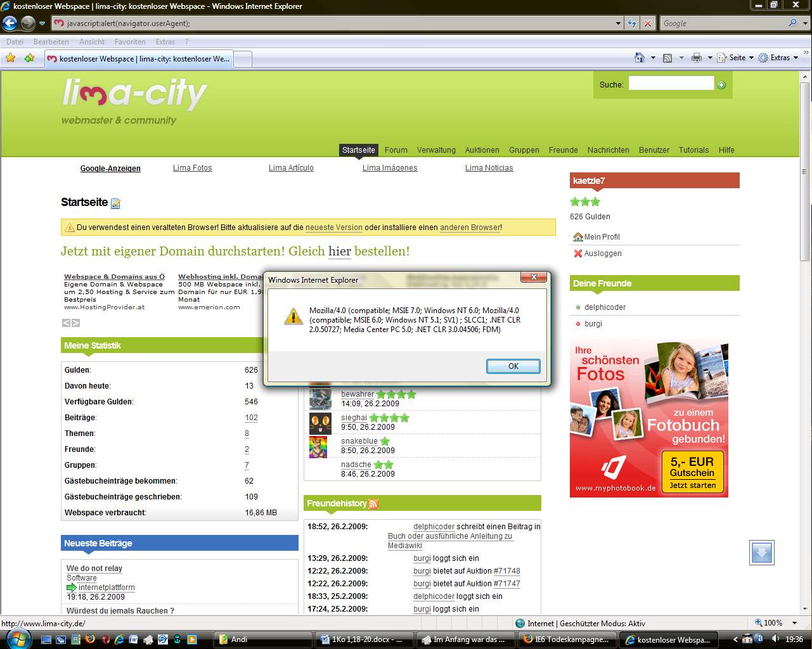This screenshot has width=812, height=649.
Task: Open the internetplattform forum link
Action: tap(106, 588)
